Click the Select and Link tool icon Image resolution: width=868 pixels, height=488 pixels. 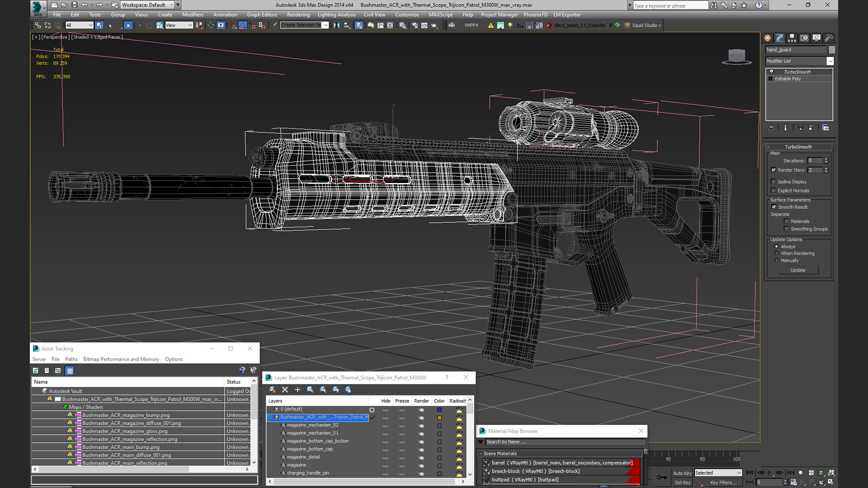[x=38, y=25]
